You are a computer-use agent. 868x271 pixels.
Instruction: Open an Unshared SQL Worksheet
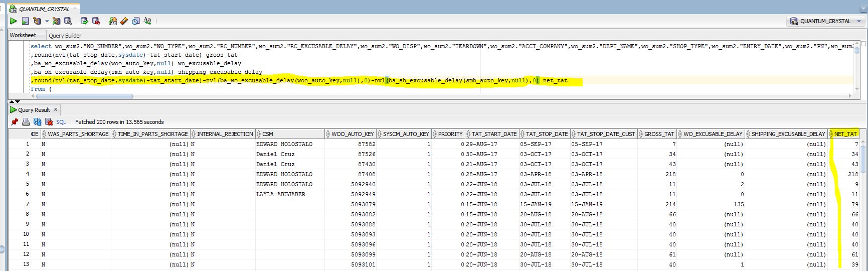click(x=113, y=21)
